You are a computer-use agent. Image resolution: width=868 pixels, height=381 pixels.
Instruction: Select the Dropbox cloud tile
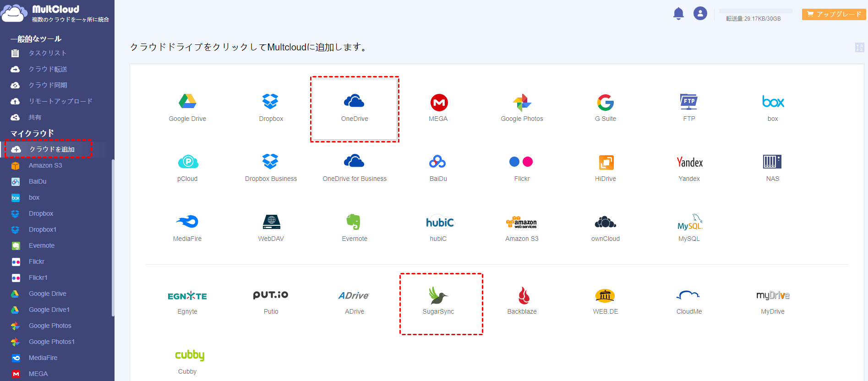click(271, 108)
